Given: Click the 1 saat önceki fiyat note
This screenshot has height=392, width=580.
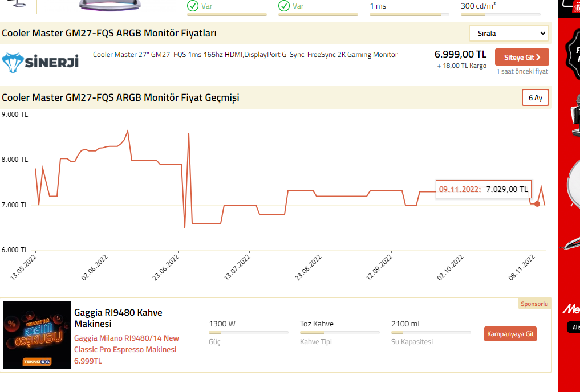Looking at the screenshot, I should point(522,71).
